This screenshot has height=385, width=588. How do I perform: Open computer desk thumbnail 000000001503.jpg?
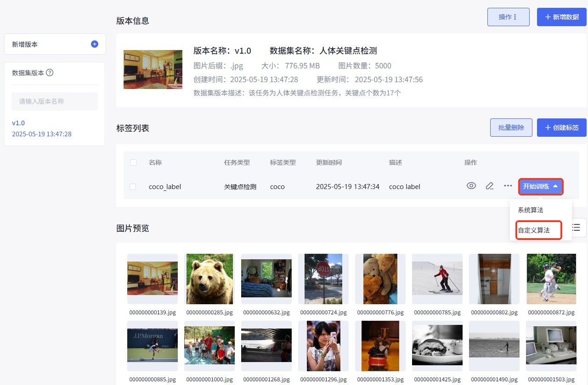click(x=551, y=346)
